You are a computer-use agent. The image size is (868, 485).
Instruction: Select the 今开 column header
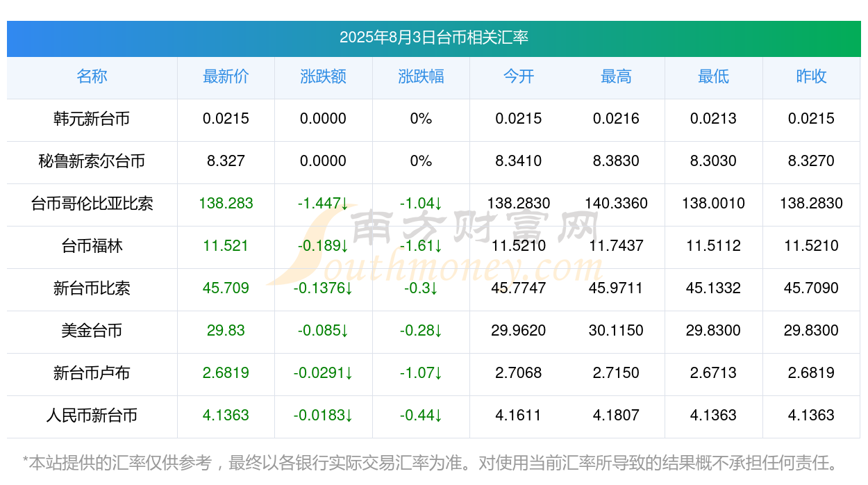click(x=519, y=76)
